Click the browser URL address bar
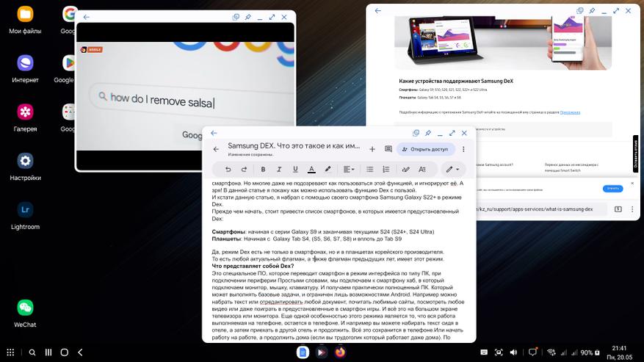The width and height of the screenshot is (644, 362). coord(541,209)
